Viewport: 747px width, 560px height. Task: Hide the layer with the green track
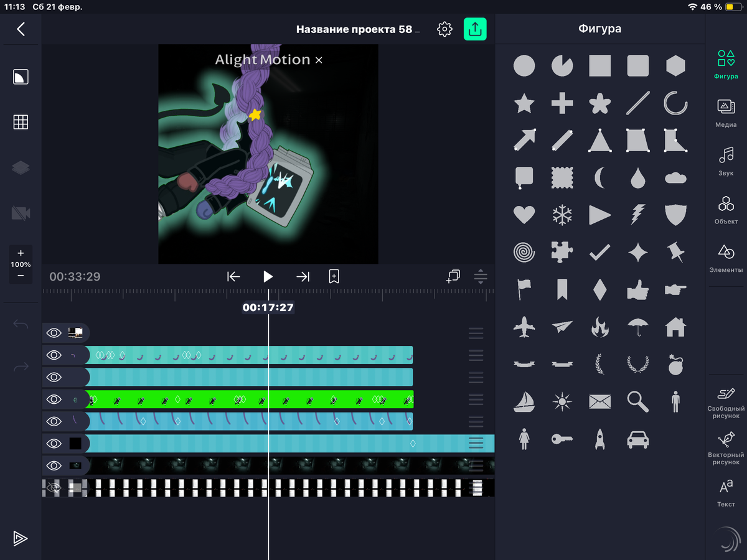pos(54,399)
